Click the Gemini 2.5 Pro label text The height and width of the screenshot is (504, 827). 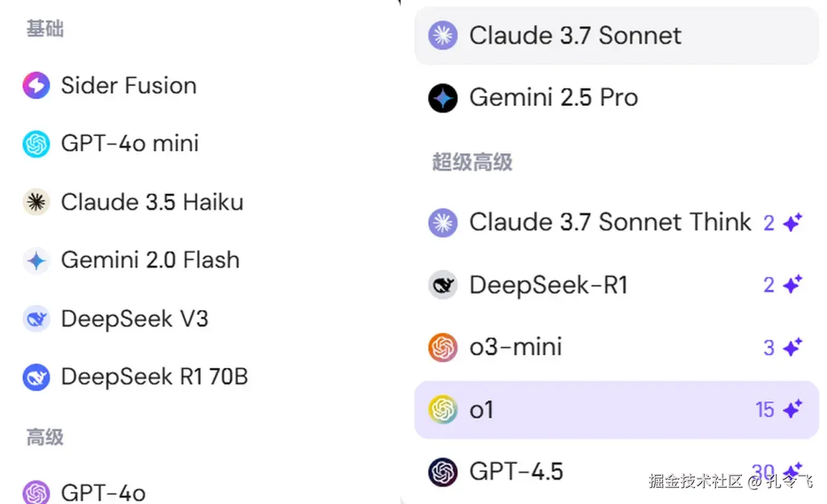point(553,98)
